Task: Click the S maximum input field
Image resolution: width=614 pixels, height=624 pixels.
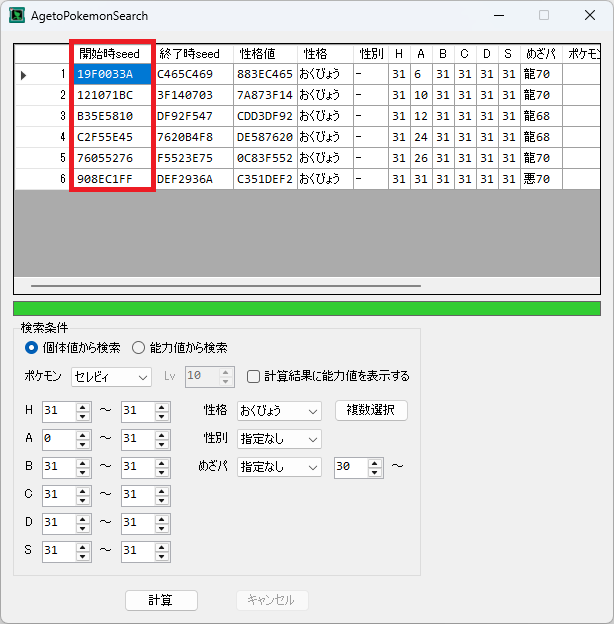Action: click(x=138, y=551)
